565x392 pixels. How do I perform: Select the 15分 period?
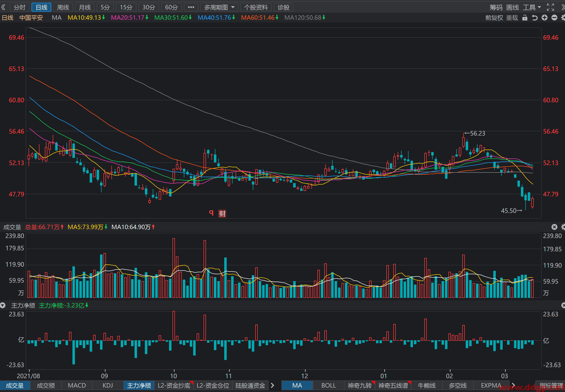(x=126, y=7)
